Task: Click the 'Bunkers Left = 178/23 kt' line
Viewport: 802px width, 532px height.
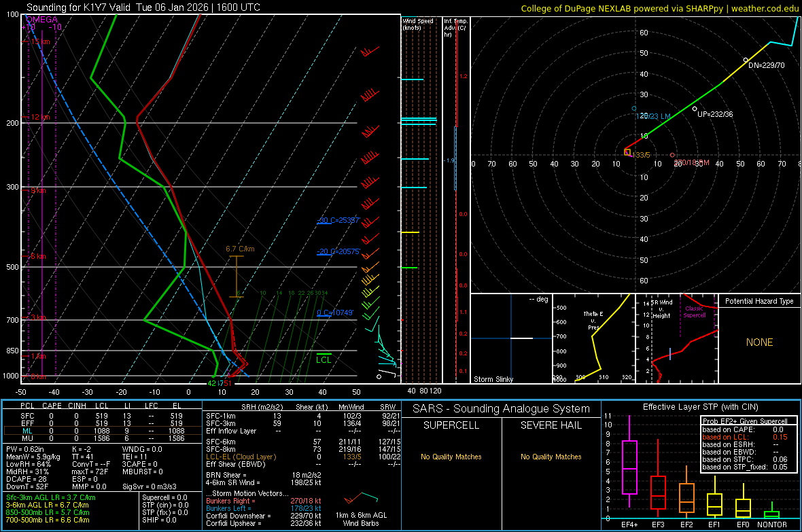Action: click(x=264, y=508)
